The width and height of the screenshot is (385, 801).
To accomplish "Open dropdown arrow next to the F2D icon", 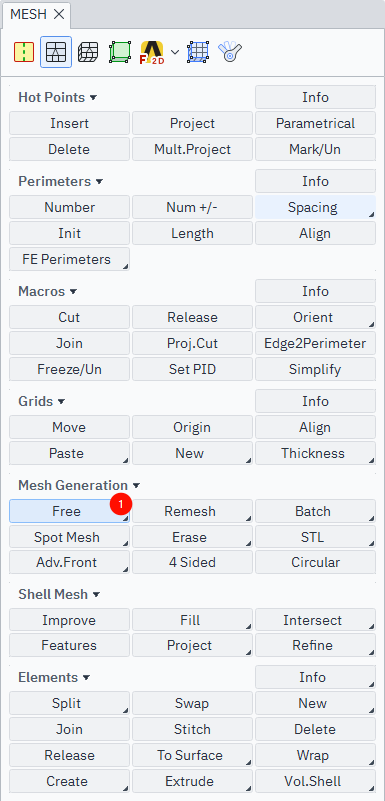I will pos(175,52).
